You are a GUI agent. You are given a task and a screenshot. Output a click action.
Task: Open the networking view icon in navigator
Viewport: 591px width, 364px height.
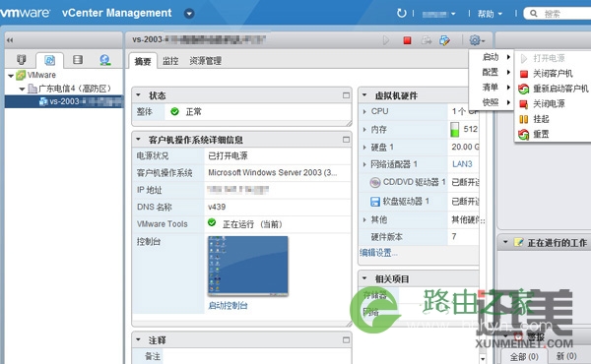(105, 60)
